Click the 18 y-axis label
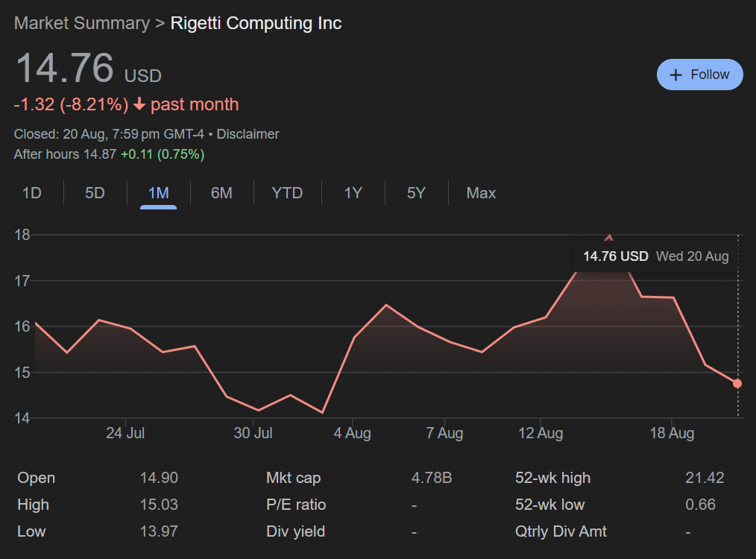This screenshot has width=756, height=559. pos(22,236)
